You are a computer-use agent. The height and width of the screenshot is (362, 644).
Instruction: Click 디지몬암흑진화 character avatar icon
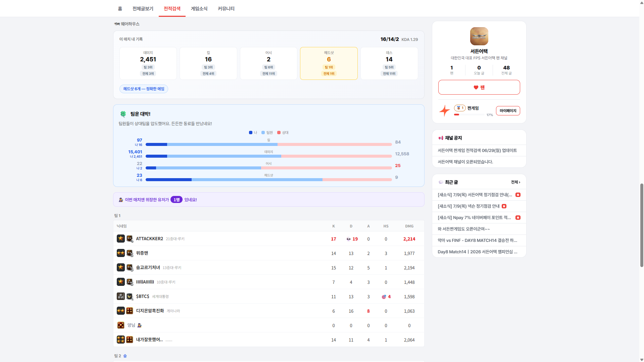pyautogui.click(x=130, y=311)
